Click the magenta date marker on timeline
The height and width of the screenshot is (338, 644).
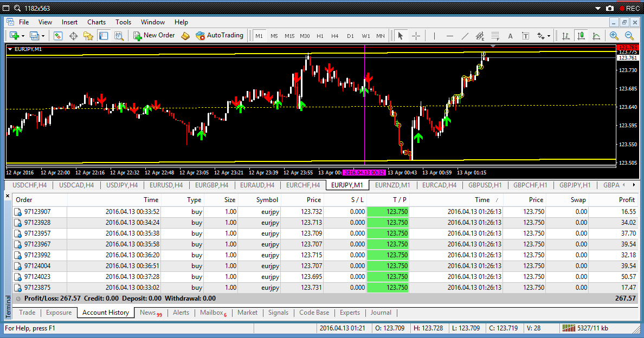(x=364, y=173)
